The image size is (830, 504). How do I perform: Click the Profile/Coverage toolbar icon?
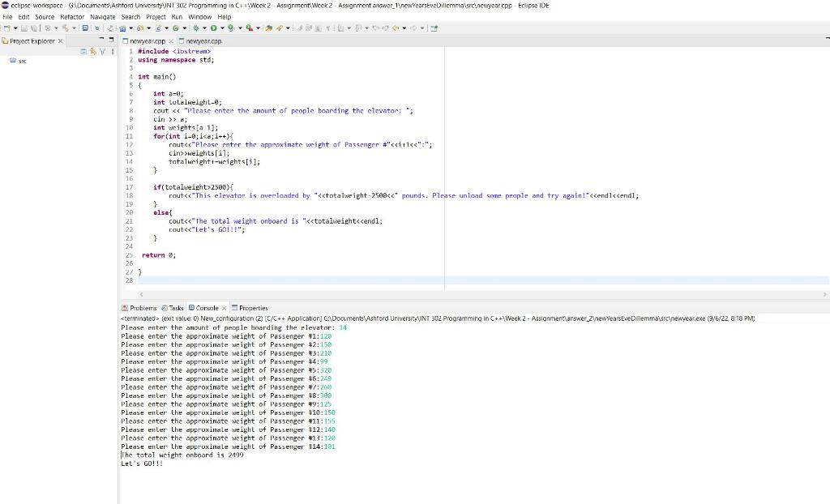(x=231, y=28)
